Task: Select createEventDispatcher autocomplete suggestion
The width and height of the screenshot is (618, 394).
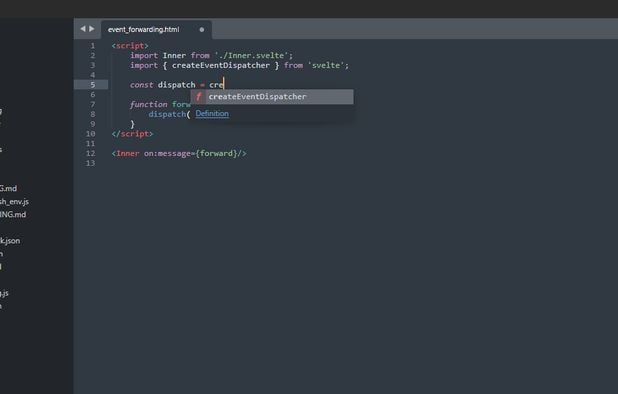Action: tap(272, 97)
